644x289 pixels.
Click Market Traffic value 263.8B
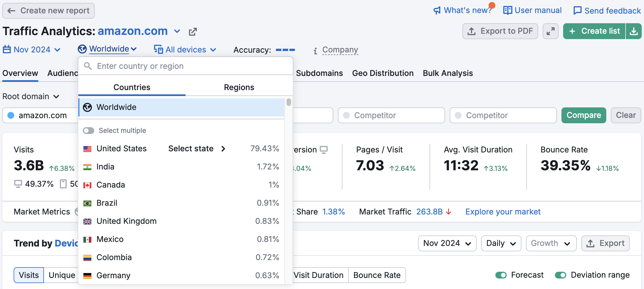pos(429,212)
